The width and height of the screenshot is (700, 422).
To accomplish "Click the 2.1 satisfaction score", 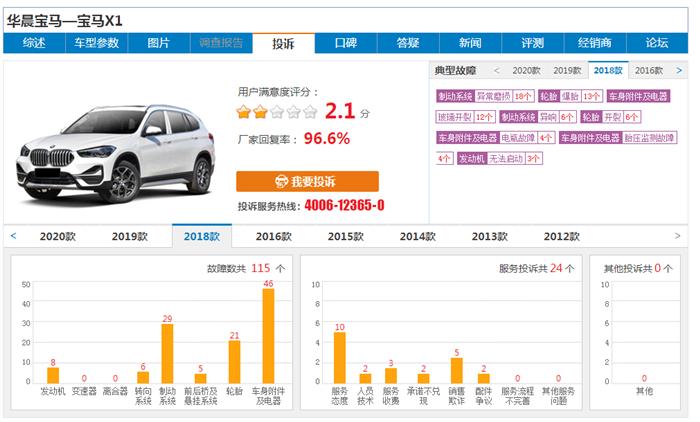I will click(x=340, y=111).
